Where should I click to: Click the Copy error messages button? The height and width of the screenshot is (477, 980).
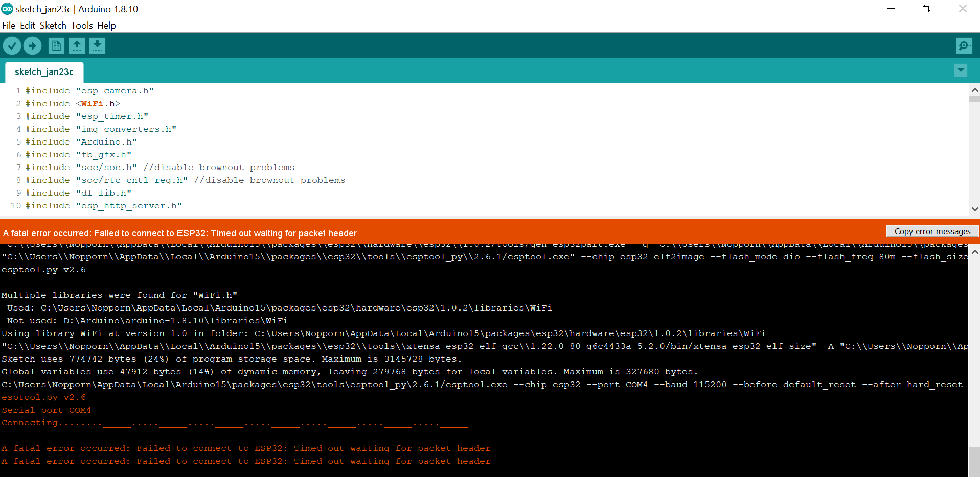pos(932,231)
